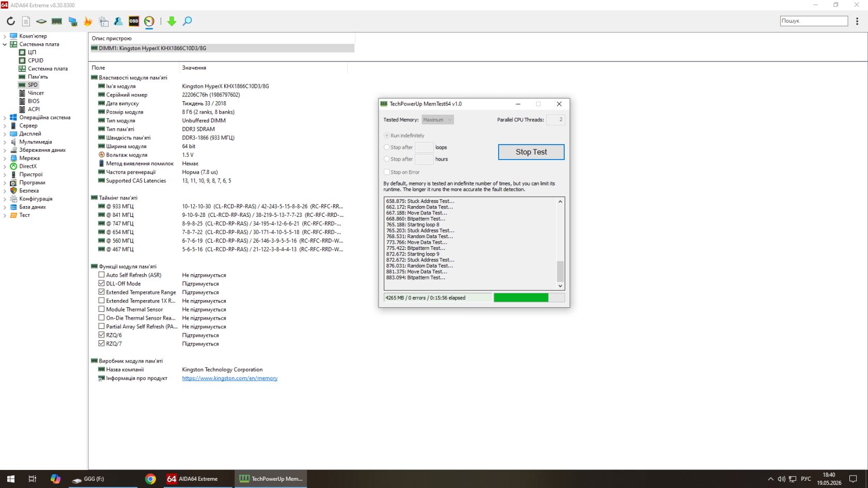The height and width of the screenshot is (488, 868).
Task: Open the OSD panel toolbar icon
Action: click(134, 21)
